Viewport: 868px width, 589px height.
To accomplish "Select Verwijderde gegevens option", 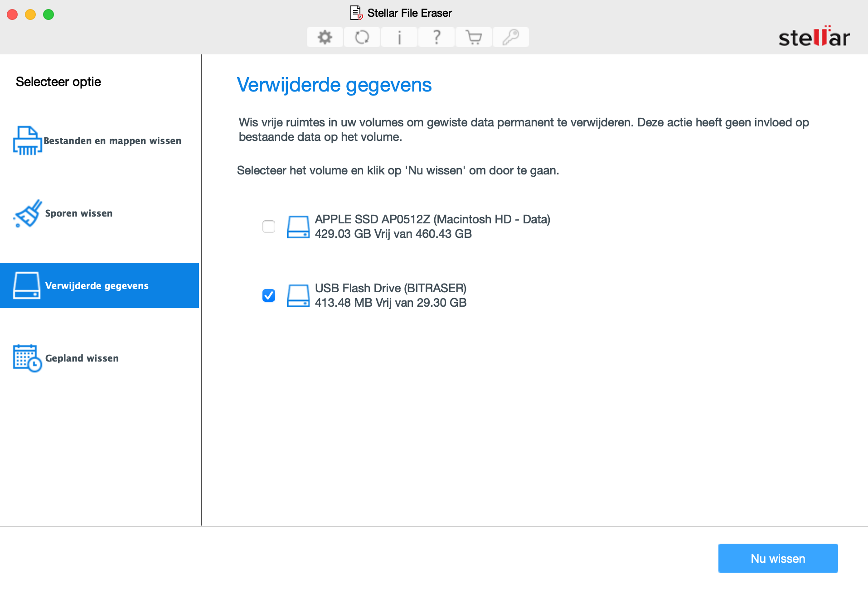I will (100, 285).
